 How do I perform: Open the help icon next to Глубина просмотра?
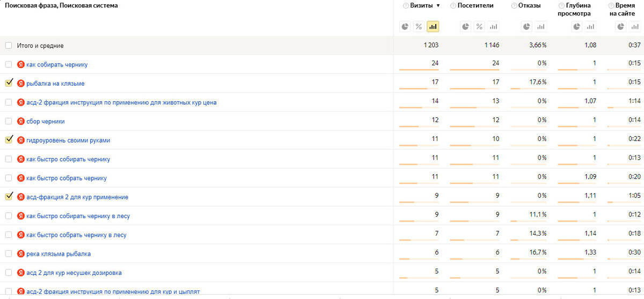tap(561, 6)
